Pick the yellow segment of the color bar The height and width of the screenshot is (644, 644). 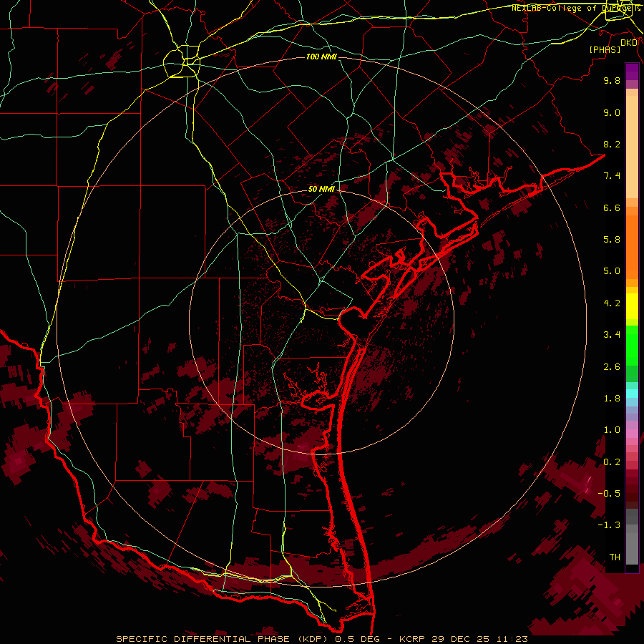pos(632,306)
